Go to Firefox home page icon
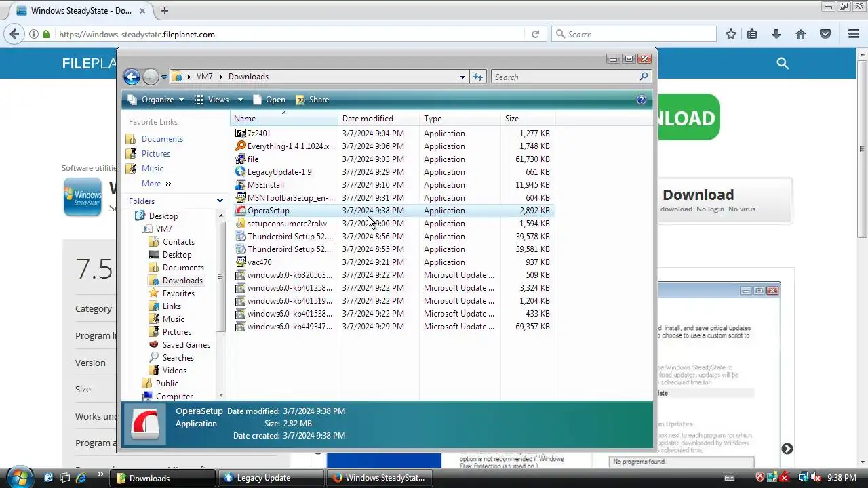The width and height of the screenshot is (868, 488). tap(801, 34)
